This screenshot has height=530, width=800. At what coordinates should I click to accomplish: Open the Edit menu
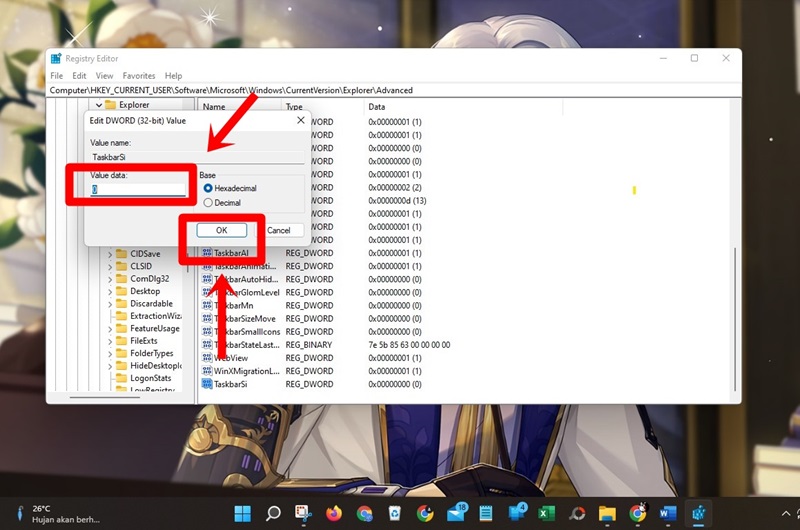[79, 75]
